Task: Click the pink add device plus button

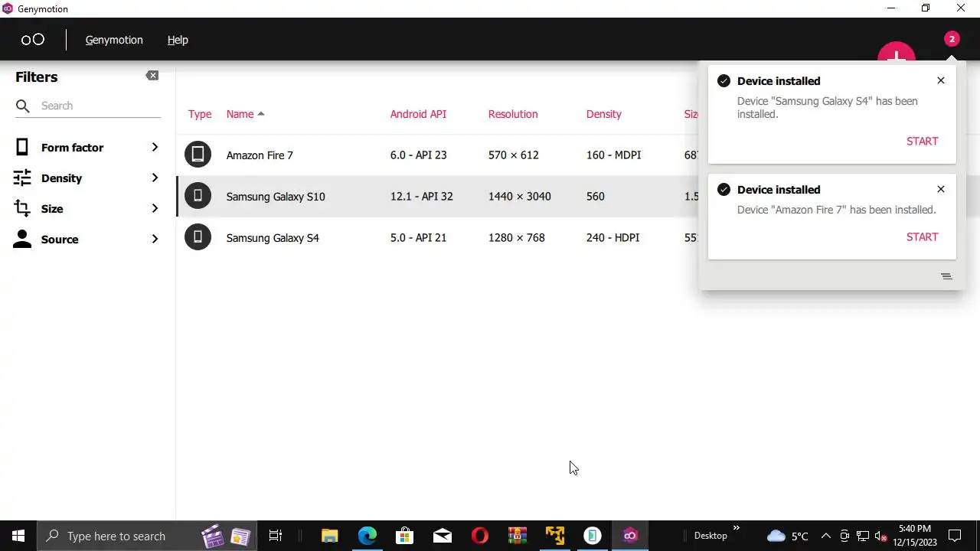Action: click(x=896, y=52)
